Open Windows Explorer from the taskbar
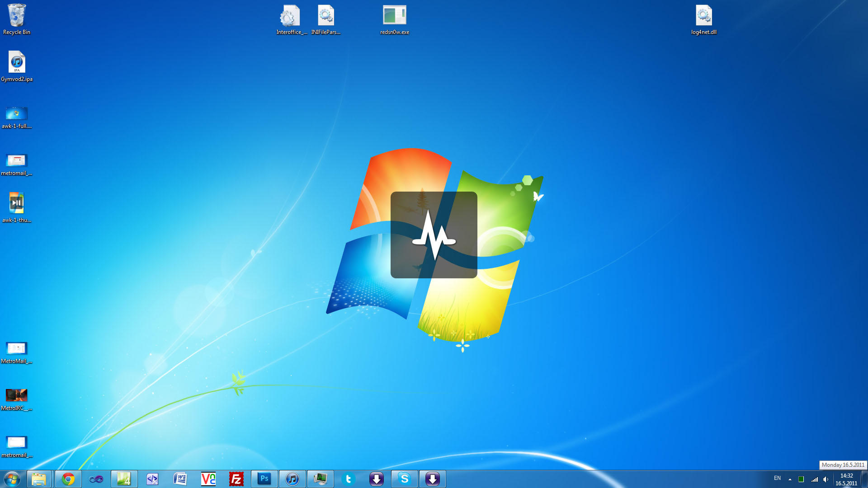 click(x=39, y=479)
